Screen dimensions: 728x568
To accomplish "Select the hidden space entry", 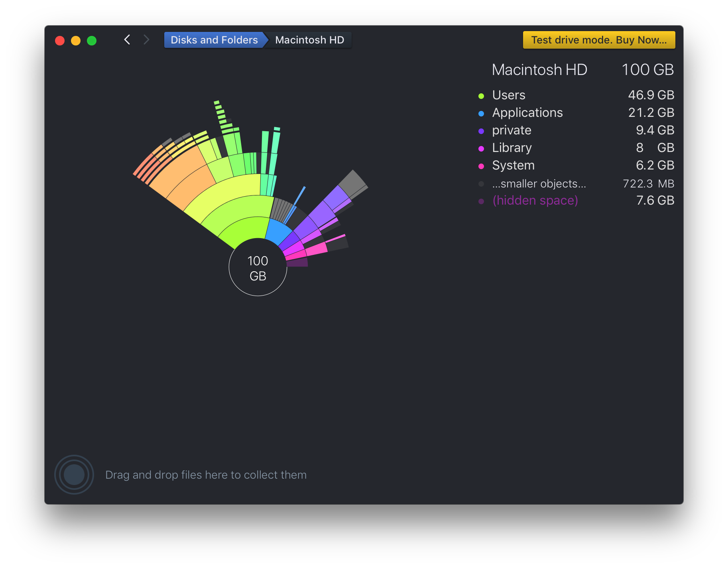I will tap(576, 200).
